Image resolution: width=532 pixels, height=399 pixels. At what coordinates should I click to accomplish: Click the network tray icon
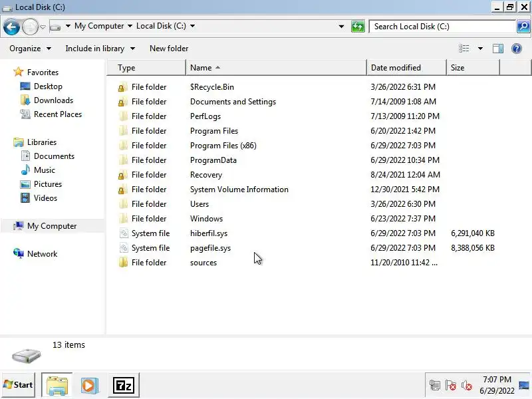435,386
